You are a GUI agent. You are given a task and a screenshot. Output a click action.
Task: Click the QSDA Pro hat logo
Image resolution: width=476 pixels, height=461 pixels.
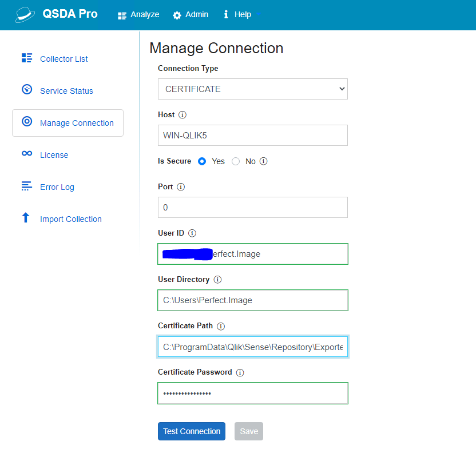(x=24, y=14)
